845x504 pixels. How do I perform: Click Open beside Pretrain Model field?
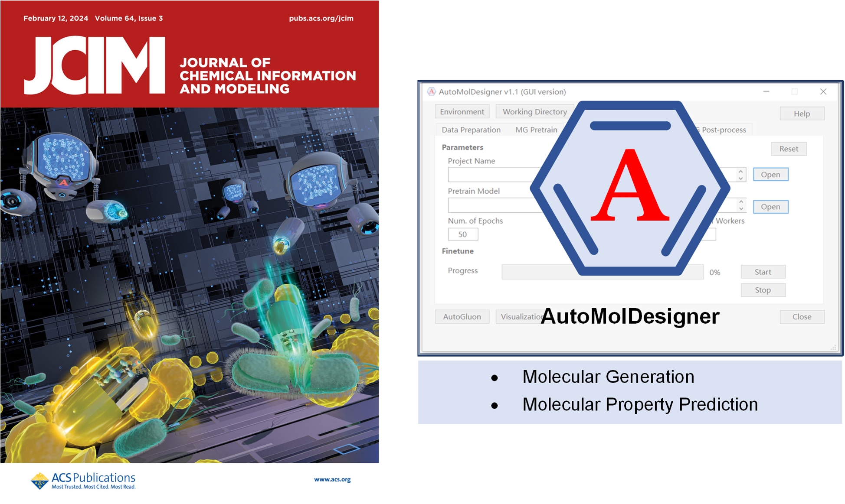point(770,207)
